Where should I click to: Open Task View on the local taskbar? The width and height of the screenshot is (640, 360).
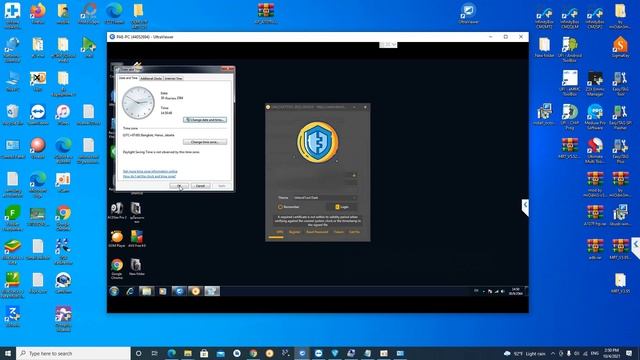point(155,353)
